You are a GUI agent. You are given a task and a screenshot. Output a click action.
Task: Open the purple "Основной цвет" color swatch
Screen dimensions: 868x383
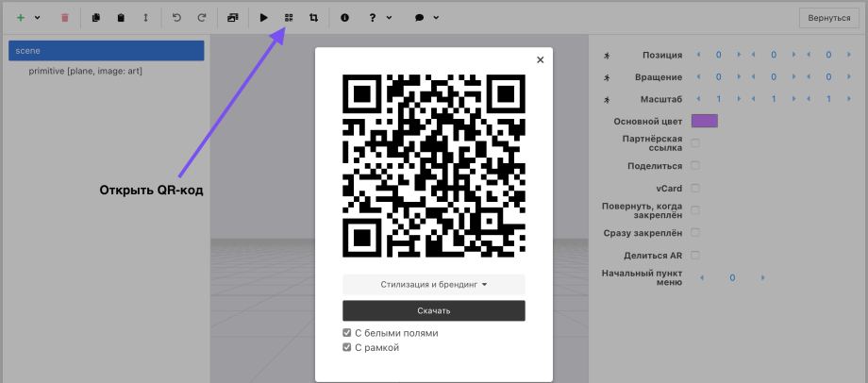coord(704,121)
